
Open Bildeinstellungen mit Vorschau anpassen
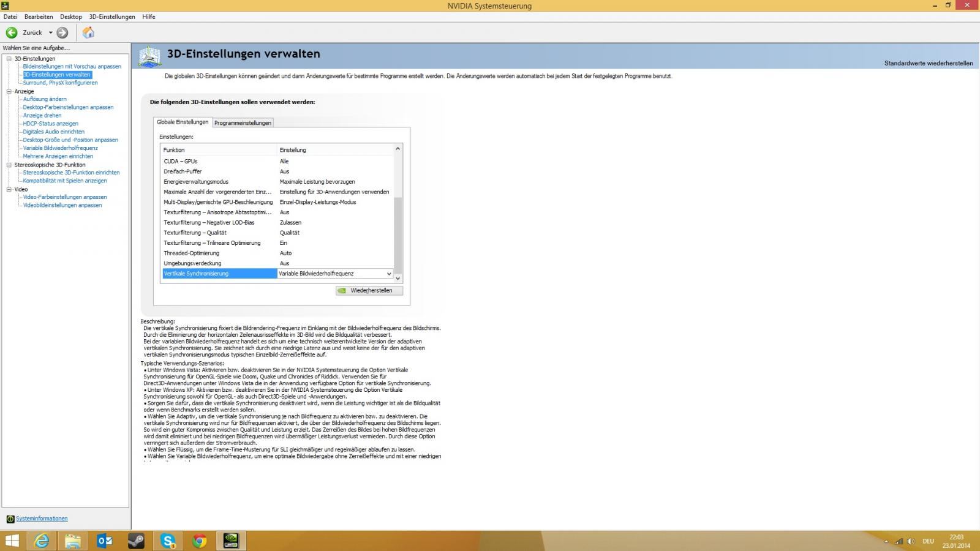pyautogui.click(x=72, y=66)
